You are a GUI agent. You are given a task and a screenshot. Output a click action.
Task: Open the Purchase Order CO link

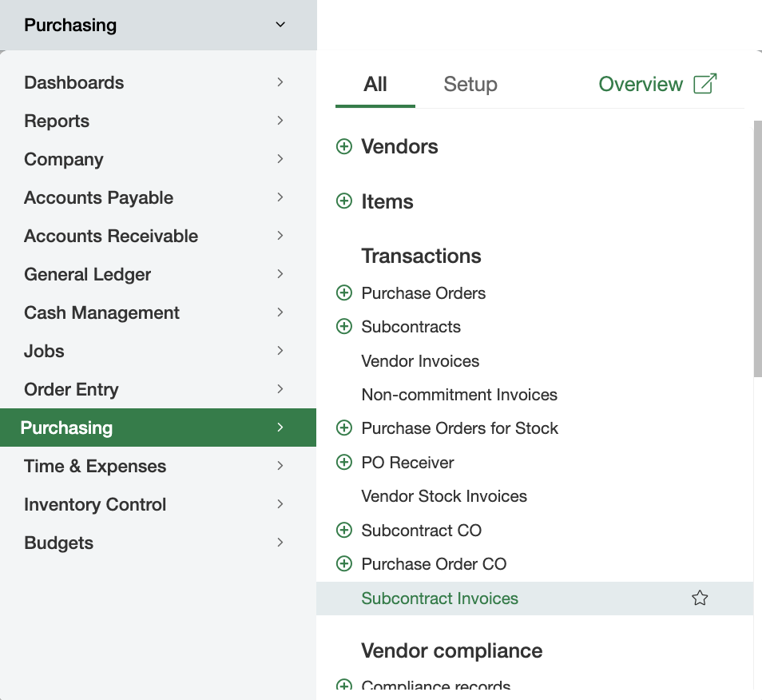434,564
